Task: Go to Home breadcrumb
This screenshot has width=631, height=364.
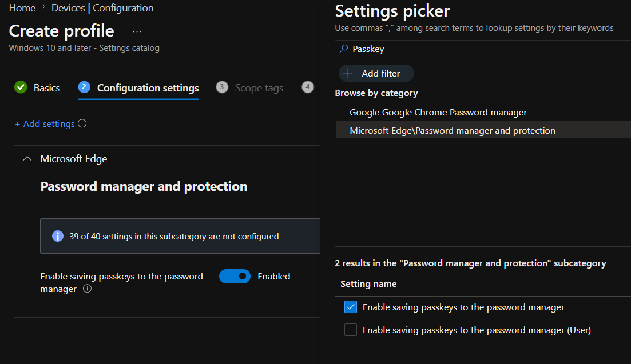Action: click(x=22, y=8)
